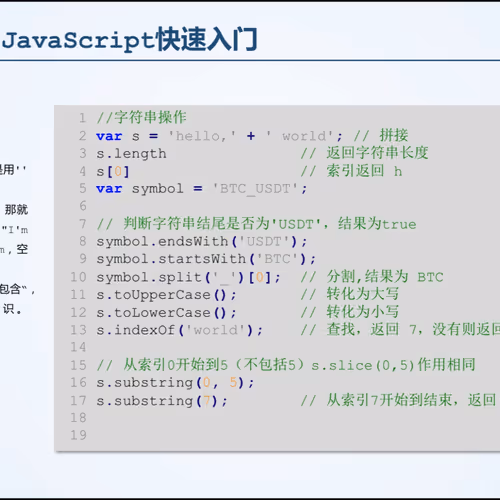Screen dimensions: 500x500
Task: Click the 转化为大写 comment text
Action: coord(362,294)
